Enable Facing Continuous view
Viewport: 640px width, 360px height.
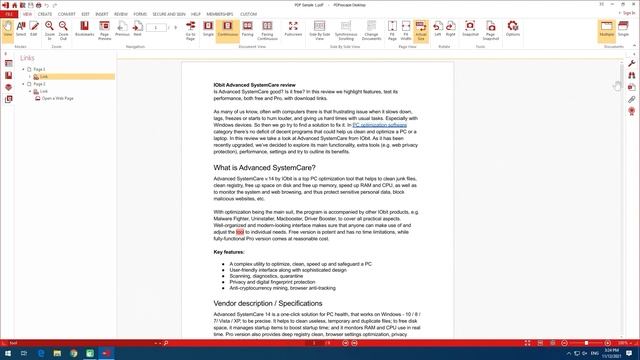coord(267,30)
